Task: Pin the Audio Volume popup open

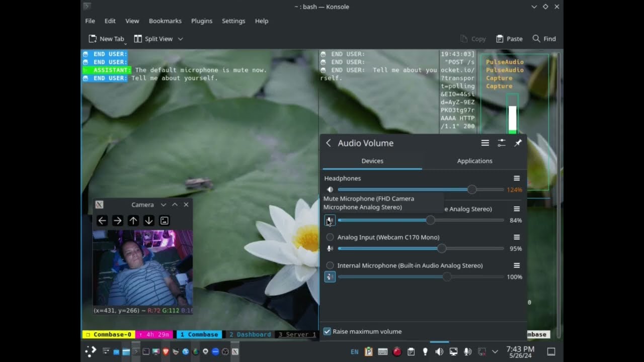Action: (x=518, y=143)
